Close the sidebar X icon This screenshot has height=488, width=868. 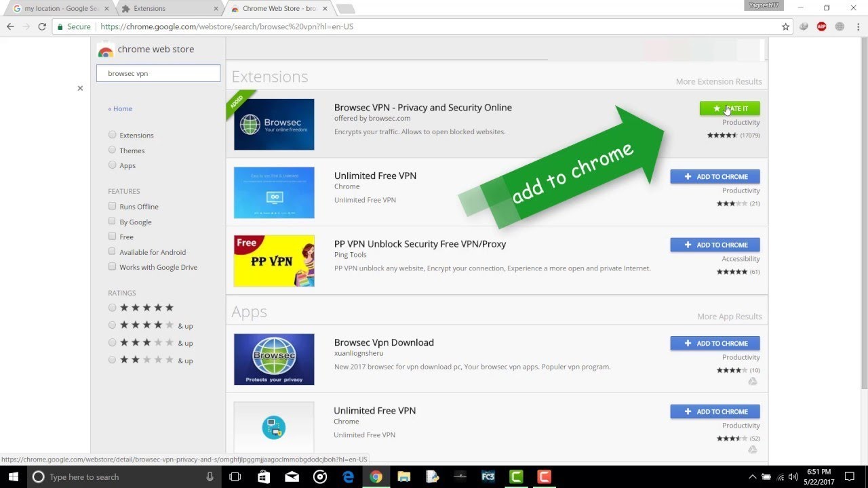click(80, 88)
